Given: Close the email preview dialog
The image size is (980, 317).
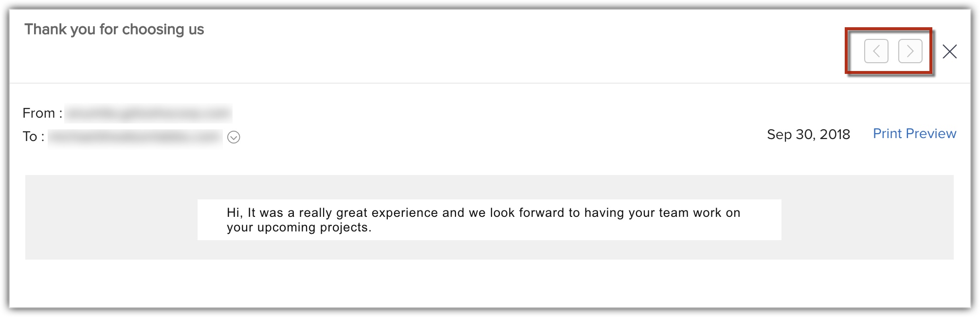Looking at the screenshot, I should [x=949, y=52].
